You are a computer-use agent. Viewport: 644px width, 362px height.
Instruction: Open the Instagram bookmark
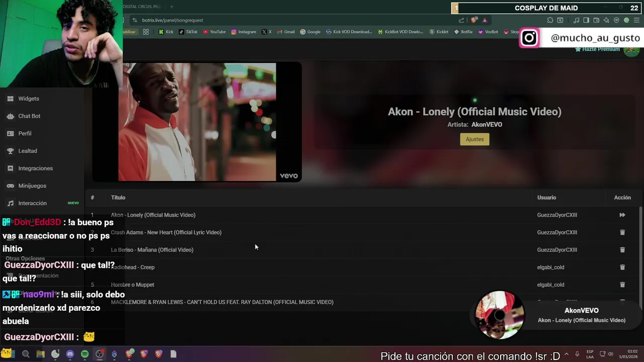(x=244, y=32)
